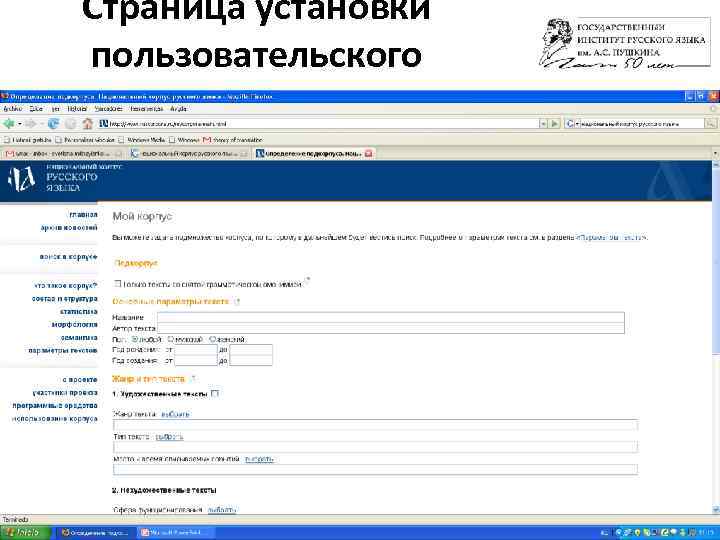
Task: Open the 'статистика' sidebar link
Action: pyautogui.click(x=79, y=311)
